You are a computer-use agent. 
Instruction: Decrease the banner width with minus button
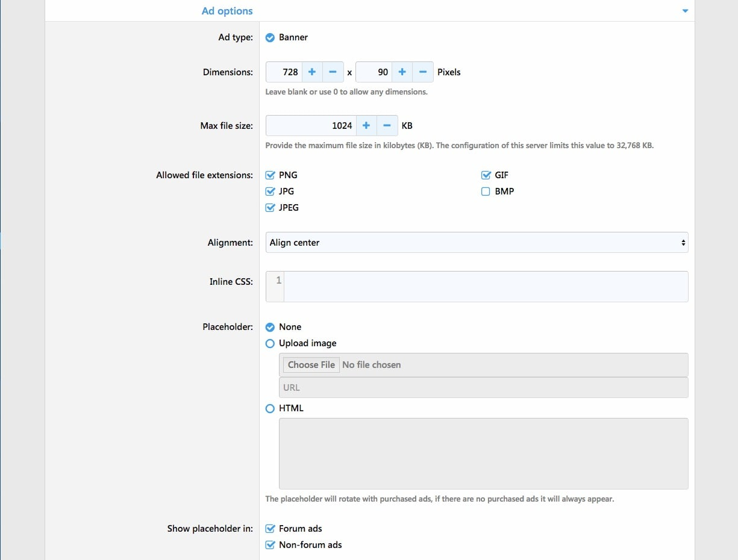click(333, 72)
